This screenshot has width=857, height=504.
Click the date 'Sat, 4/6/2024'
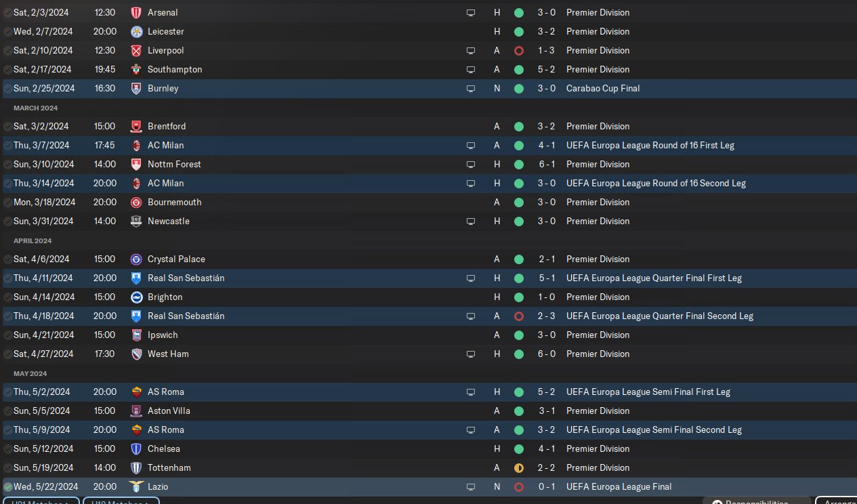pyautogui.click(x=41, y=259)
